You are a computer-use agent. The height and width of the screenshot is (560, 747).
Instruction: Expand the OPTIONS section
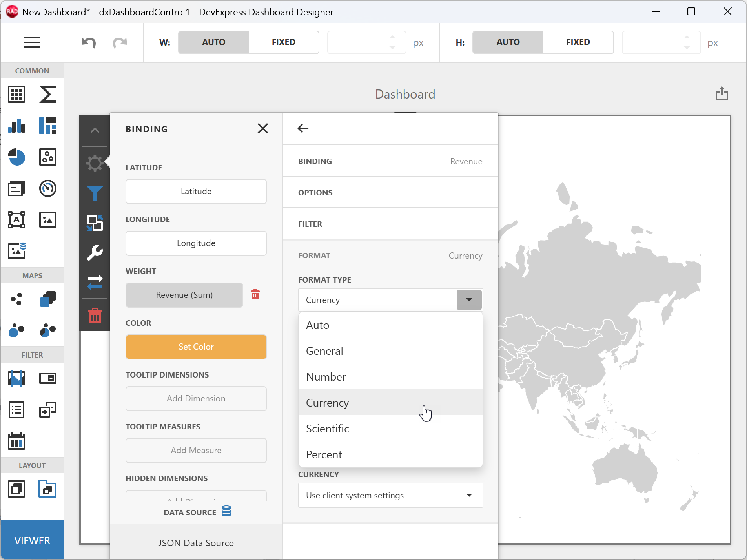coord(391,193)
